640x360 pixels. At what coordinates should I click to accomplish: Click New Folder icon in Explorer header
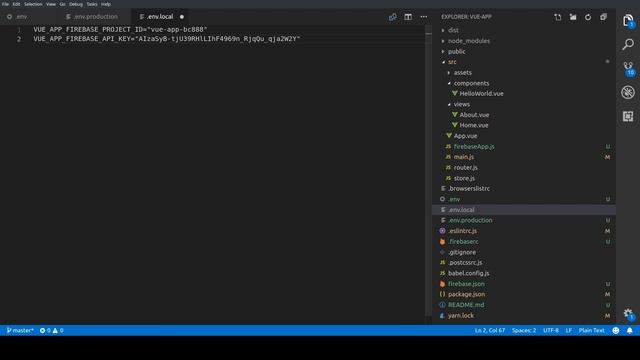(x=573, y=17)
